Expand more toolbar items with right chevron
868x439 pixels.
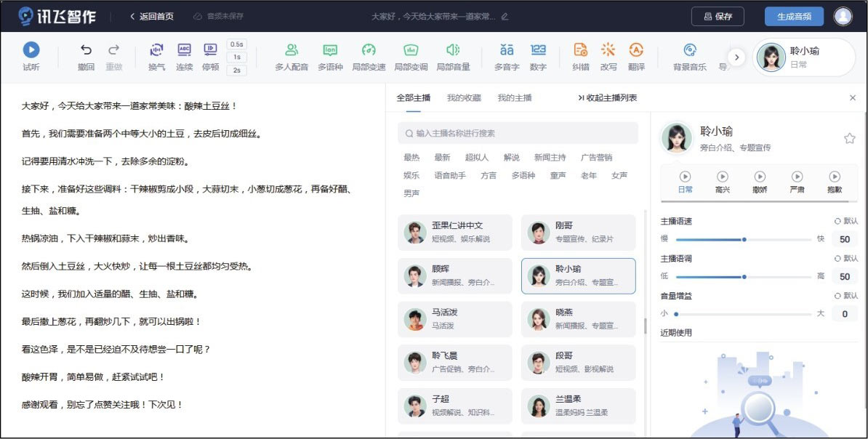(736, 57)
